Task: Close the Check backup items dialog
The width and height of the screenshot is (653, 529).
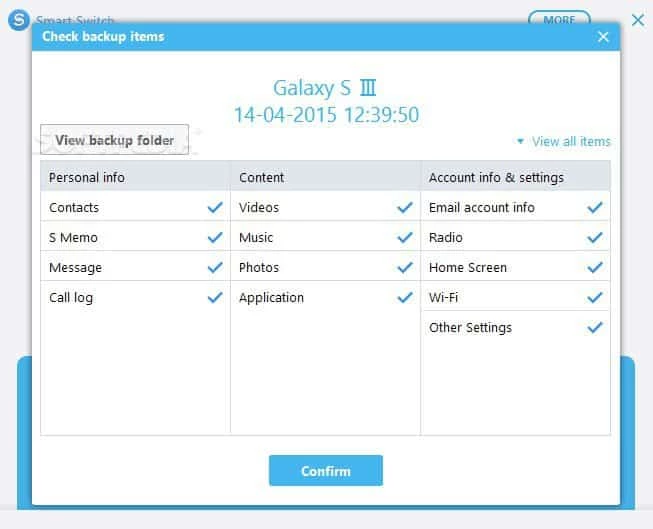Action: tap(603, 37)
